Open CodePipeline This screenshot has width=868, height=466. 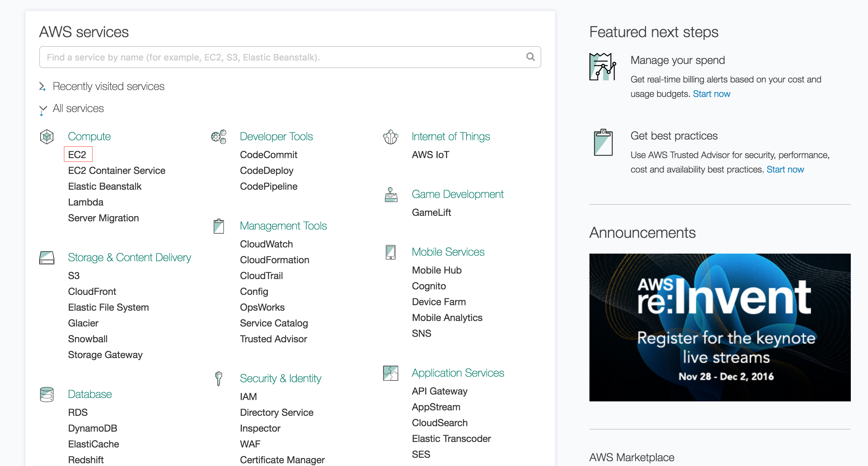(269, 186)
